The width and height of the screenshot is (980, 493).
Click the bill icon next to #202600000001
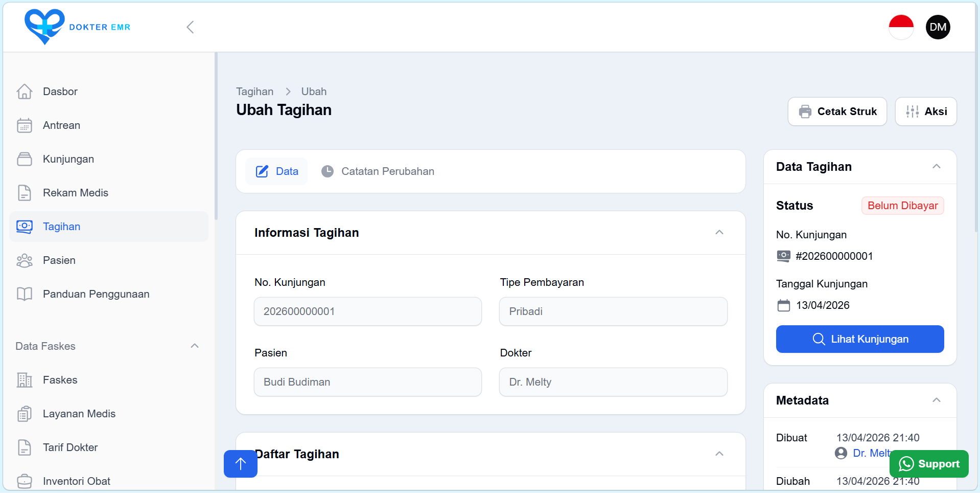(783, 256)
